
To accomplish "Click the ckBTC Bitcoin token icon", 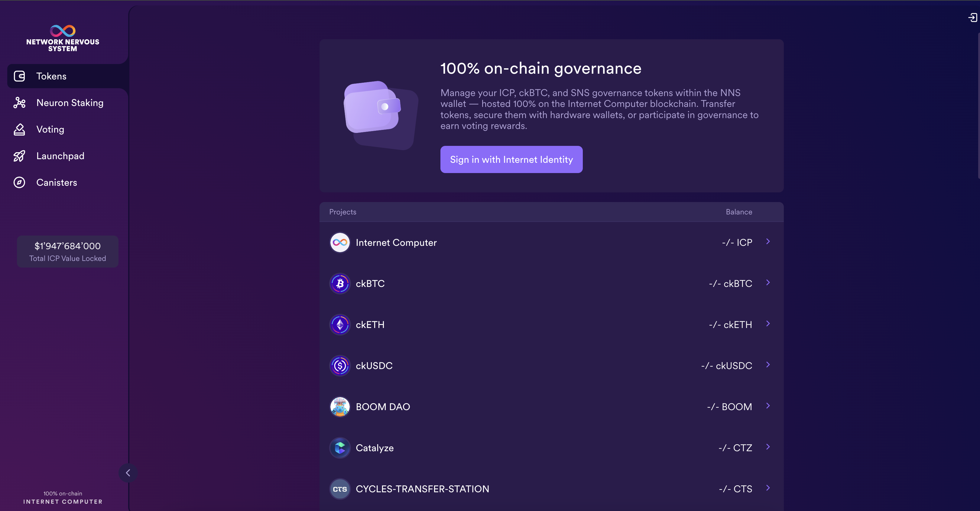I will [x=340, y=284].
